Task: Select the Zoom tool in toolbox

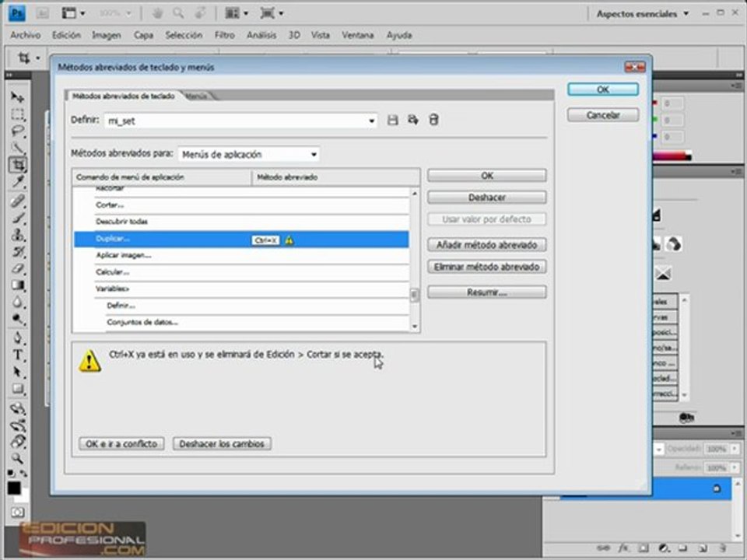Action: [18, 458]
